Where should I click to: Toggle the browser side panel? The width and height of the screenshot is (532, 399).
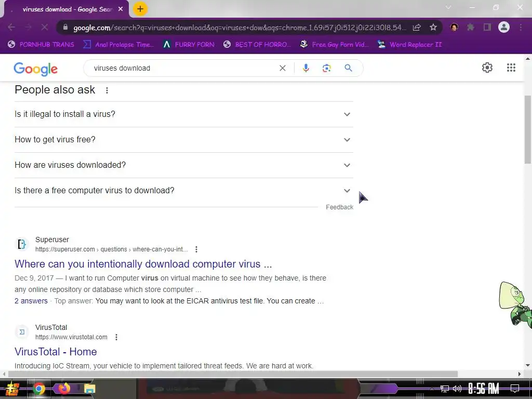pos(487,27)
